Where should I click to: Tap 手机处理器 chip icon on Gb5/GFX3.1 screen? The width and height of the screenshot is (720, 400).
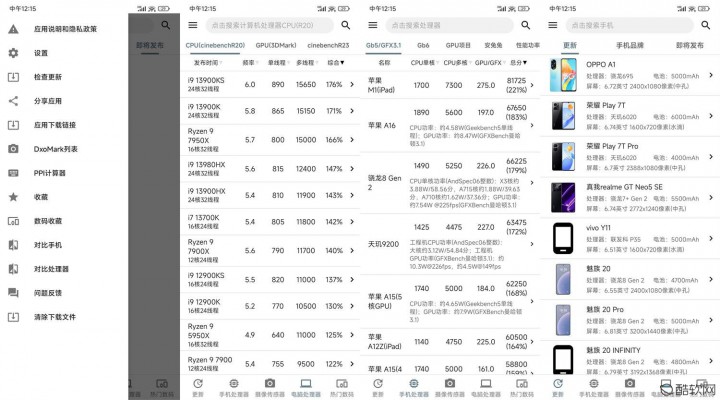click(414, 383)
